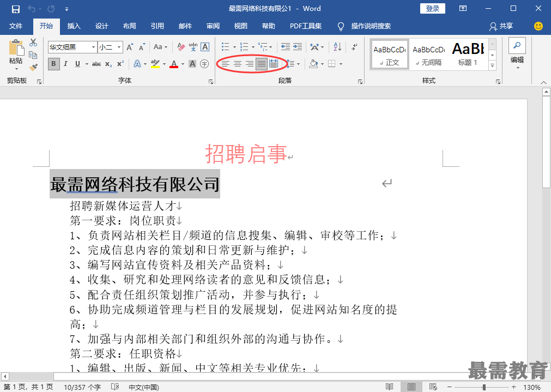The width and height of the screenshot is (551, 392).
Task: Apply the 无间隔 No Spacing style
Action: (x=428, y=54)
